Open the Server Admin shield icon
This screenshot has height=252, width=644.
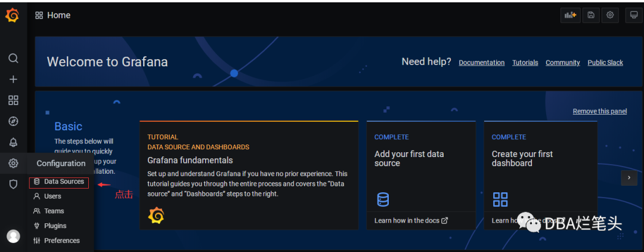14,184
